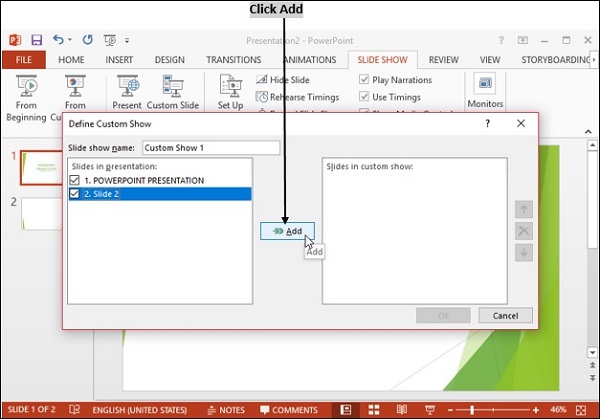Click the Add button in the dialog

point(287,231)
